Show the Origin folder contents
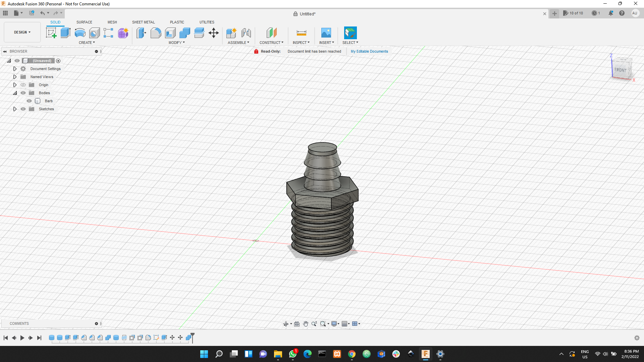 [x=15, y=85]
